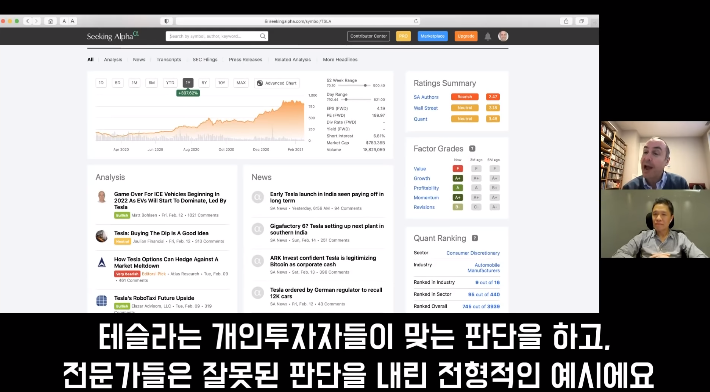Open the Profitability factor grade link
The width and height of the screenshot is (710, 392).
click(x=426, y=188)
